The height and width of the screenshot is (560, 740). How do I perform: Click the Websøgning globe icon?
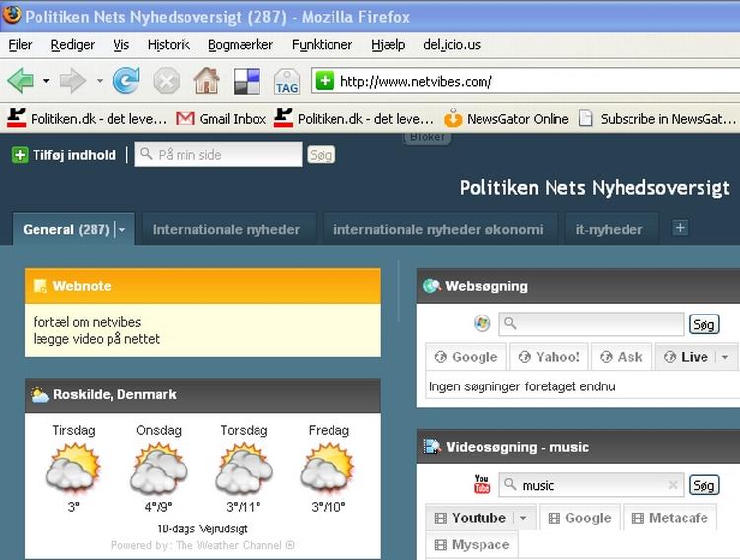(x=432, y=286)
